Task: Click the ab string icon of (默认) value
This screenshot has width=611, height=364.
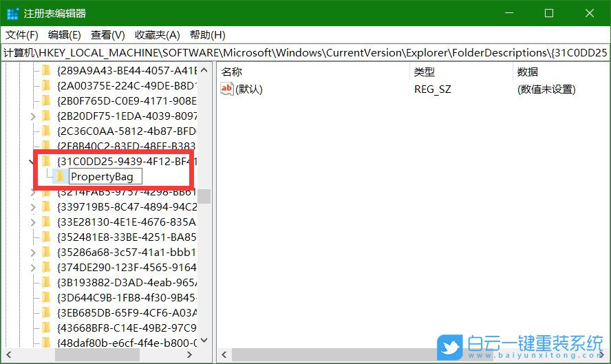Action: pyautogui.click(x=227, y=89)
